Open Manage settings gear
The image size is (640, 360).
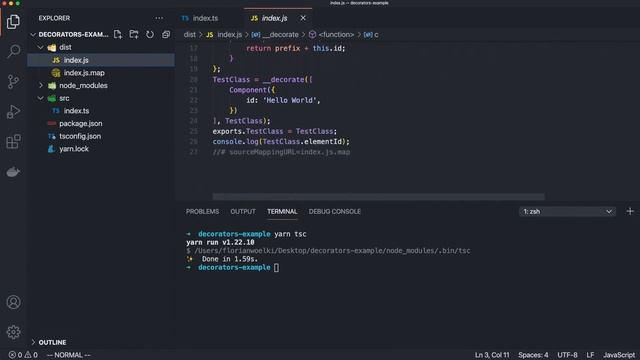(x=13, y=332)
